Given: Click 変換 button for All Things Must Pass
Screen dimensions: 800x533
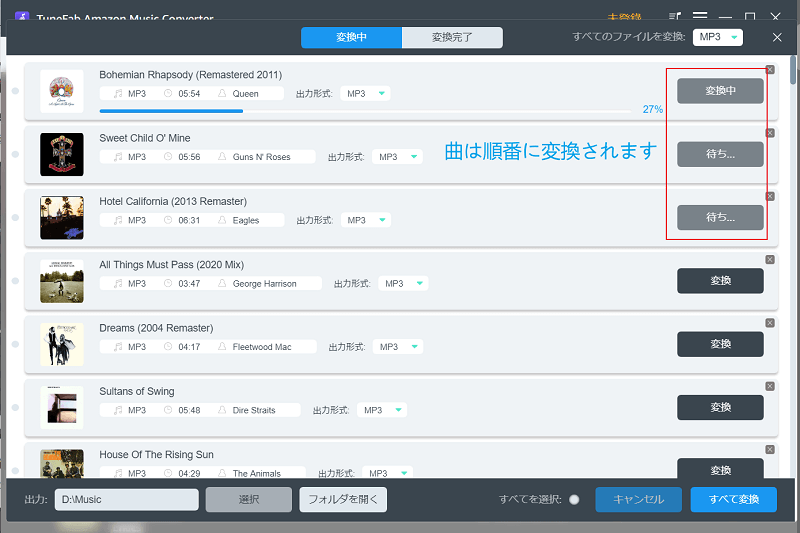Looking at the screenshot, I should 720,281.
